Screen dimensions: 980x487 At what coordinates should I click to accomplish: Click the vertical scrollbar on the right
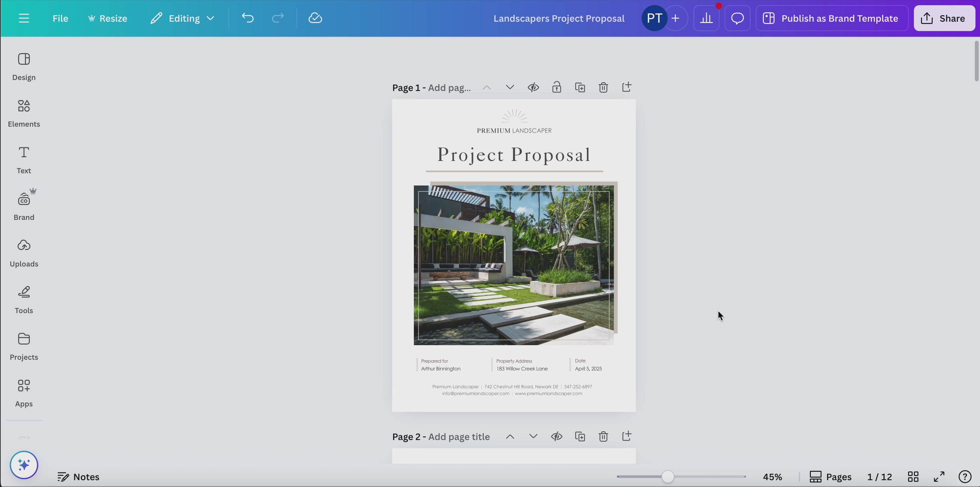(x=976, y=61)
